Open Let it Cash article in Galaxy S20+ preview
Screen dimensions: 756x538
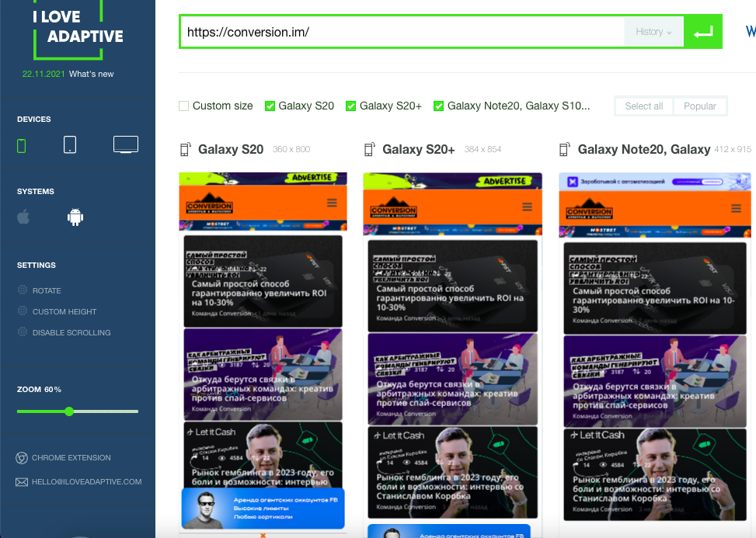point(452,473)
